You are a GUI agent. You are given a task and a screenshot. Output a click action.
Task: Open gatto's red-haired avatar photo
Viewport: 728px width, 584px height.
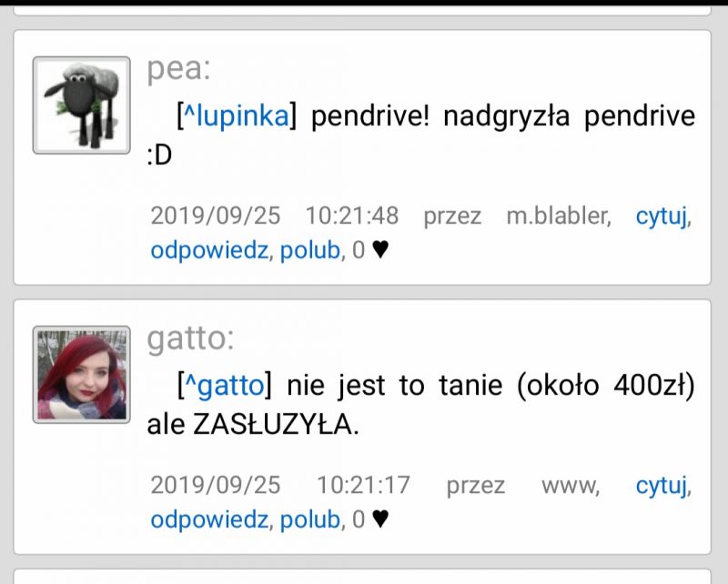pyautogui.click(x=82, y=375)
